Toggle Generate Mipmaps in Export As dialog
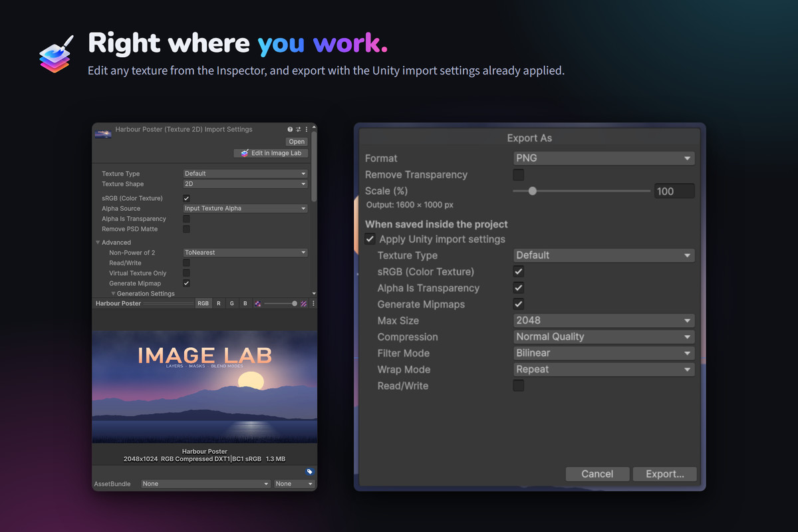Image resolution: width=798 pixels, height=532 pixels. tap(519, 305)
